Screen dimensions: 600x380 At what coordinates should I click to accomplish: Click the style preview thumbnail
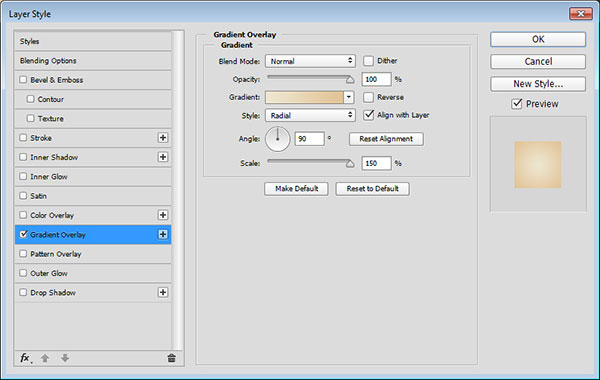point(538,165)
